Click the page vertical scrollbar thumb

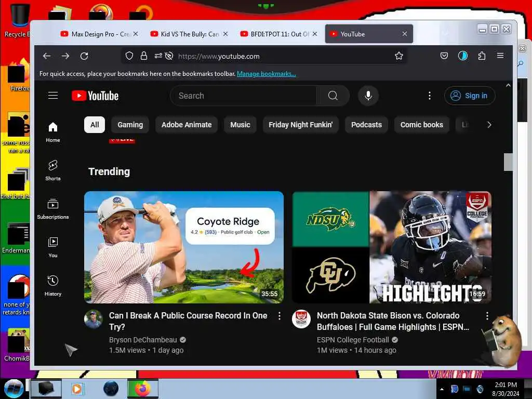coord(508,162)
